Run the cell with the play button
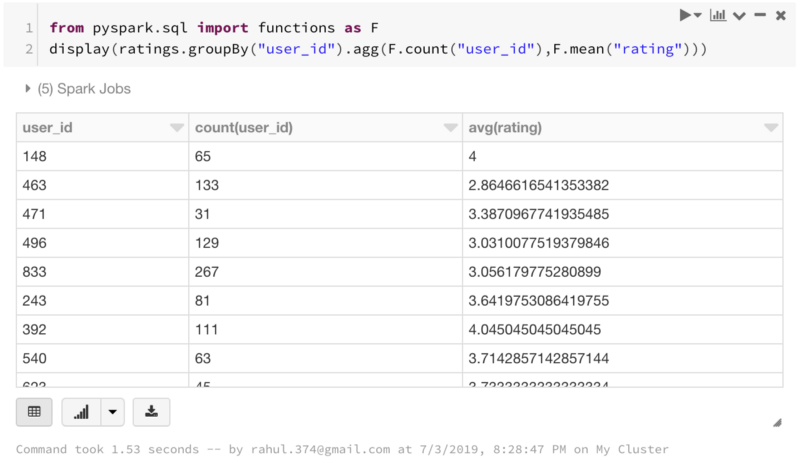The image size is (800, 463). pyautogui.click(x=687, y=15)
